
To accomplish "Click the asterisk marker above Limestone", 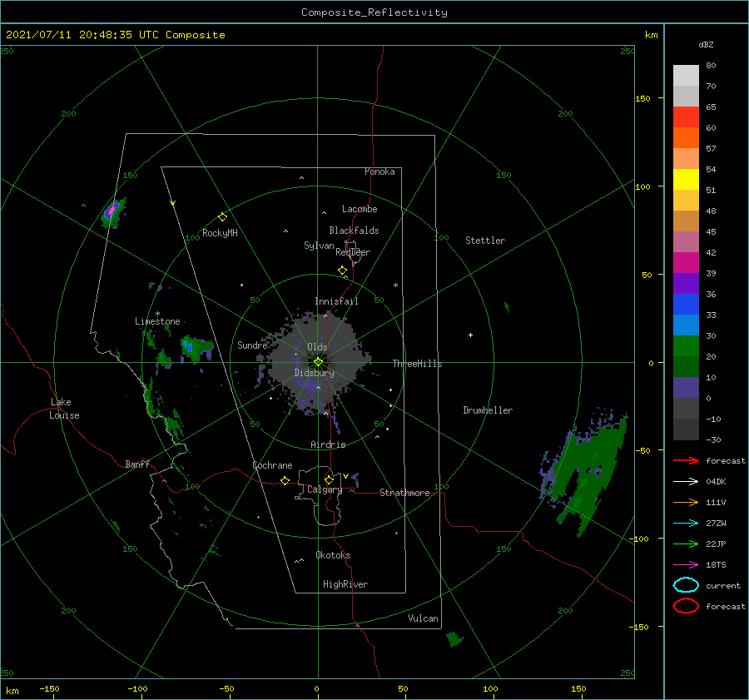I will tap(157, 314).
